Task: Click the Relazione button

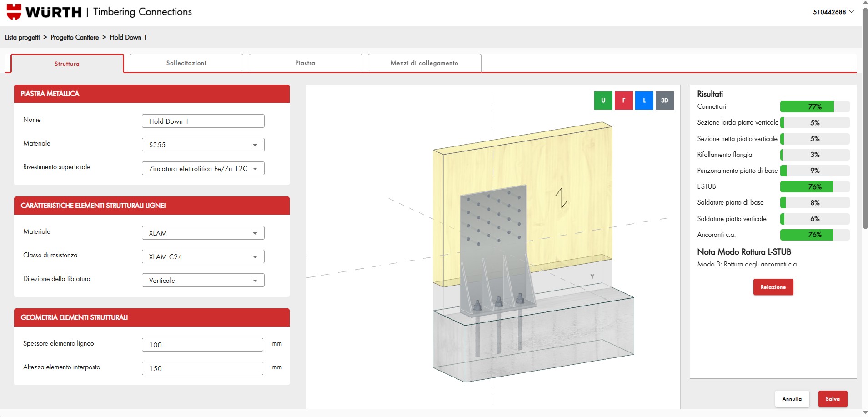Action: [x=773, y=287]
